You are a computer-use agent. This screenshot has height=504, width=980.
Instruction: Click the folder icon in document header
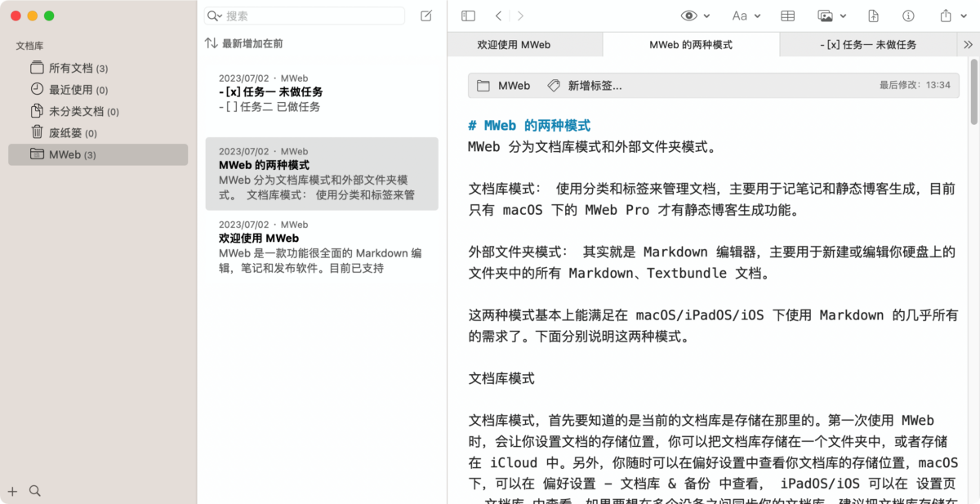click(x=483, y=85)
